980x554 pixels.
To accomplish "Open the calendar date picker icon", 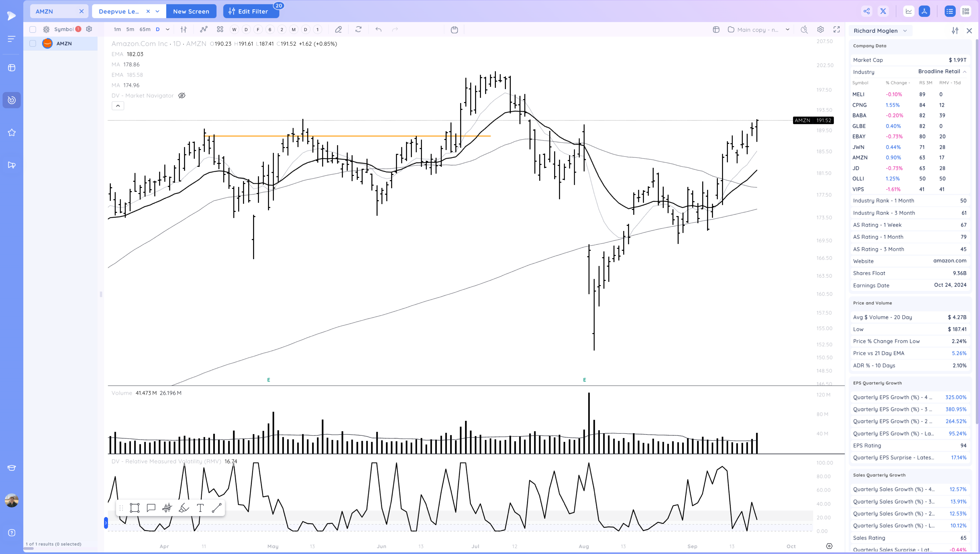I will (x=454, y=30).
